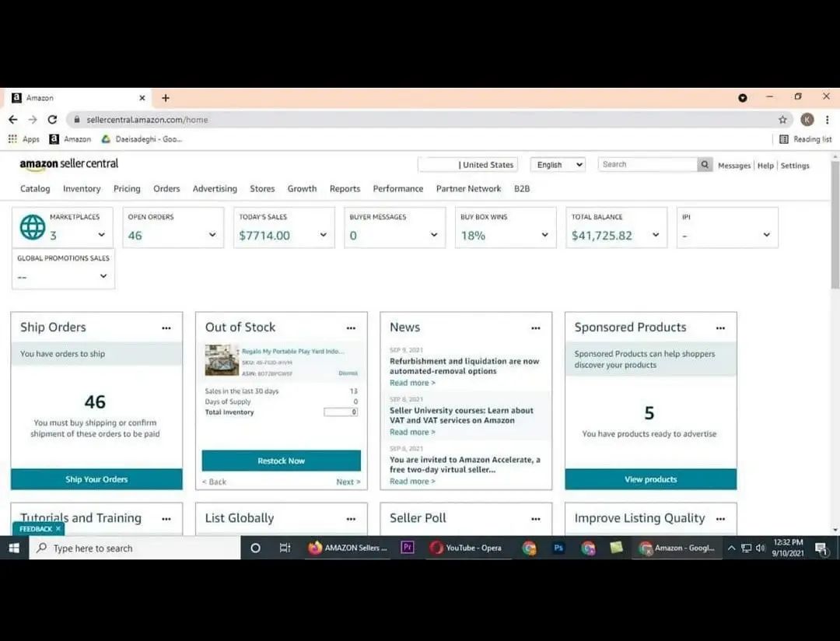Open the Settings link
The image size is (840, 641).
[x=795, y=166]
